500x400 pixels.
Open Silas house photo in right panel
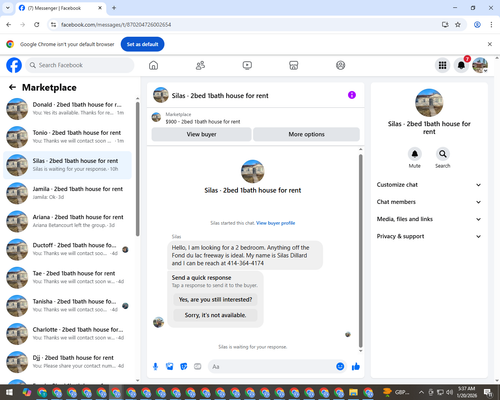429,103
